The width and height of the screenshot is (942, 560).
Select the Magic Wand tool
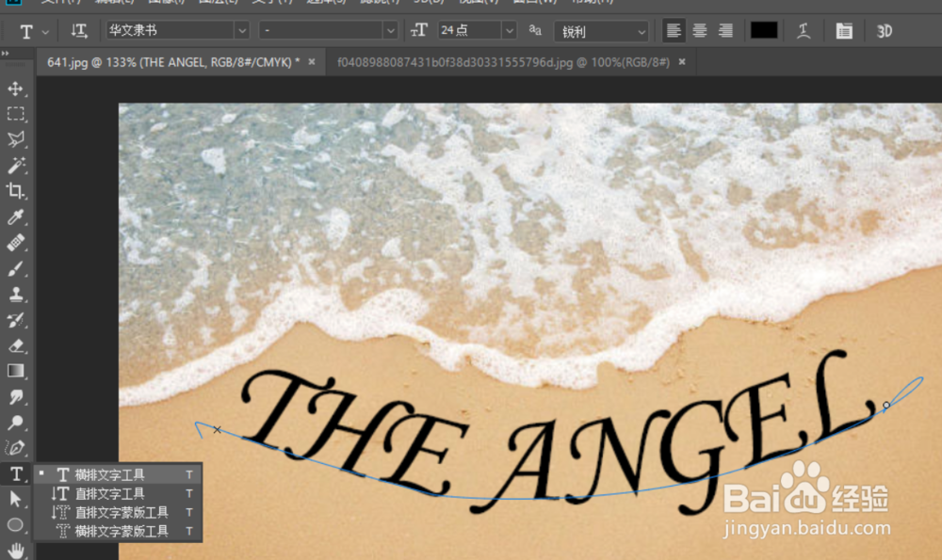tap(16, 165)
